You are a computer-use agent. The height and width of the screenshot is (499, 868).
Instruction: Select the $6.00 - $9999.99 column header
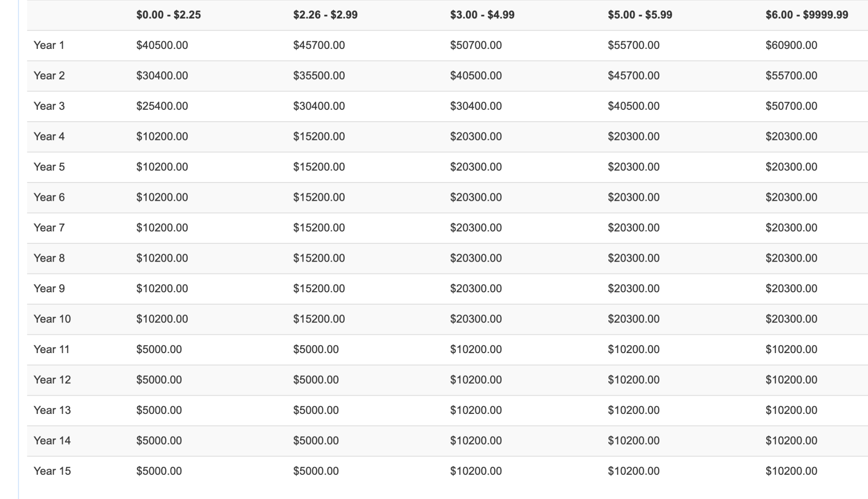807,15
